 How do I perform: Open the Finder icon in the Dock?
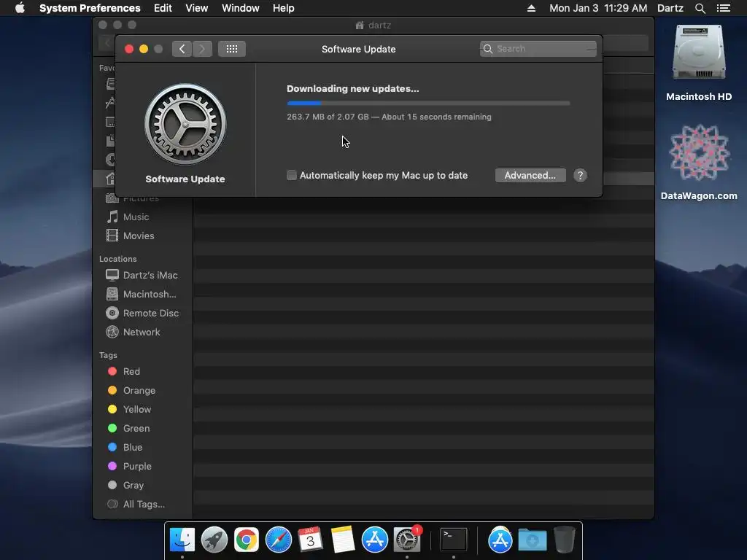[x=182, y=540]
